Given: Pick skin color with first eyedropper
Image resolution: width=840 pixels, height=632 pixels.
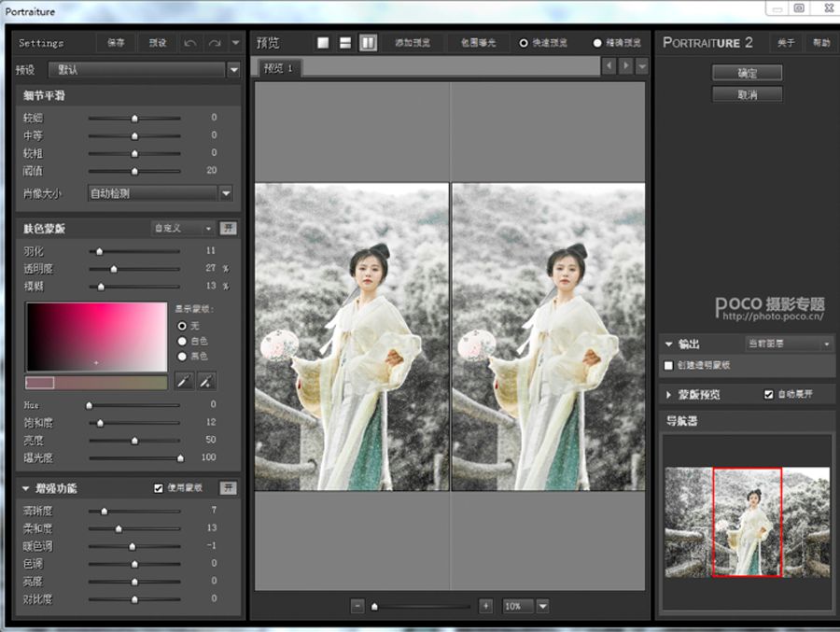Looking at the screenshot, I should pos(183,381).
